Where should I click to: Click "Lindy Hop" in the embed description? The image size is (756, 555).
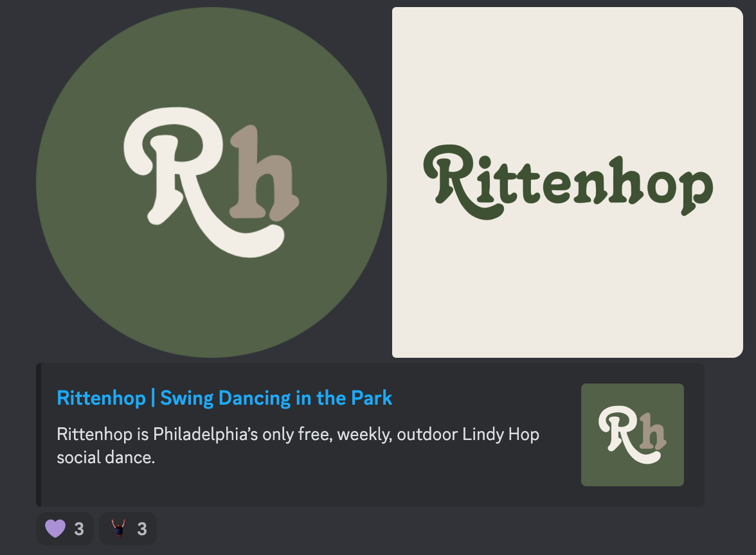[x=500, y=435]
